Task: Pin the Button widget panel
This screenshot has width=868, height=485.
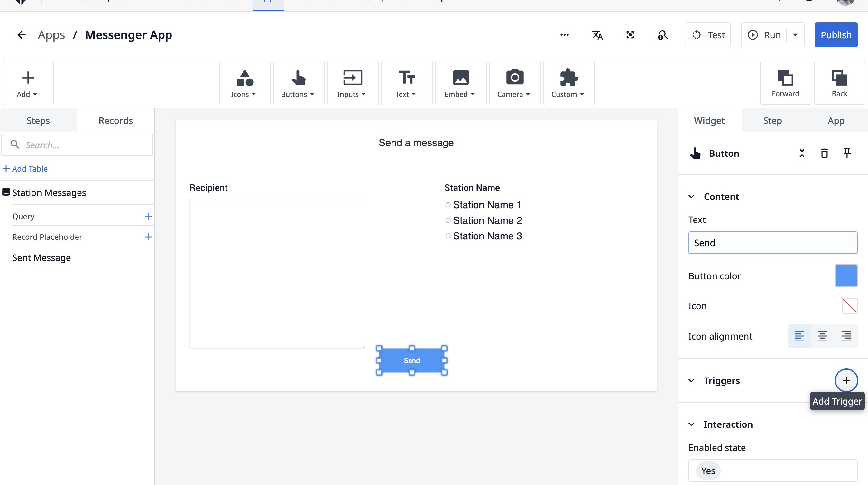Action: coord(847,153)
